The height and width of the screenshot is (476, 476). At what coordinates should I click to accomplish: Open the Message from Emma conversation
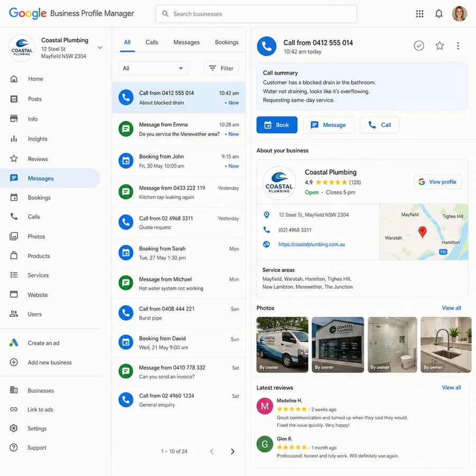179,130
